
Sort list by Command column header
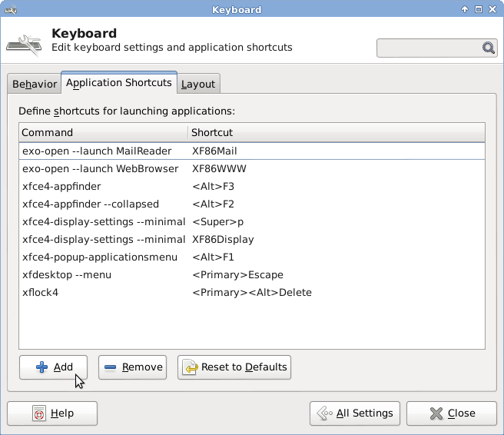coord(103,132)
